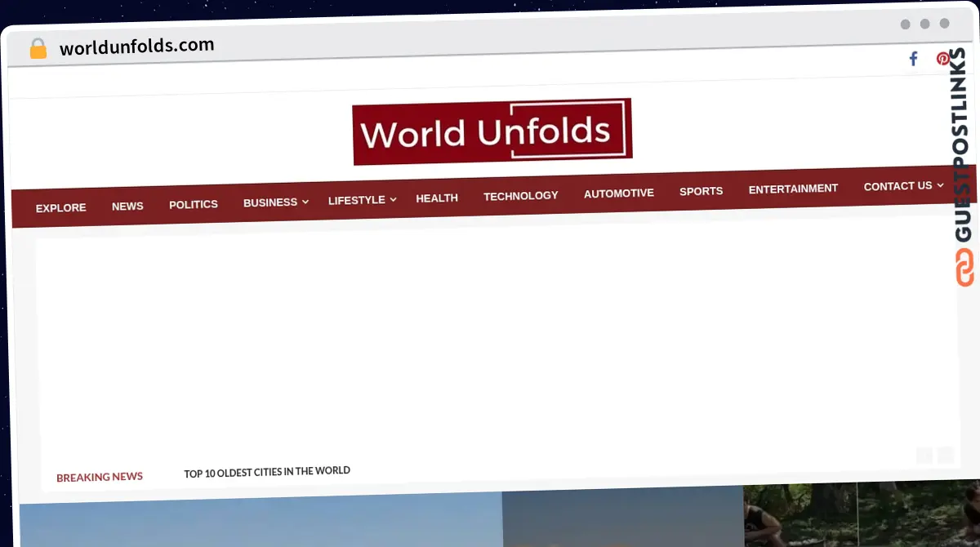Open the Facebook social icon

(x=913, y=59)
